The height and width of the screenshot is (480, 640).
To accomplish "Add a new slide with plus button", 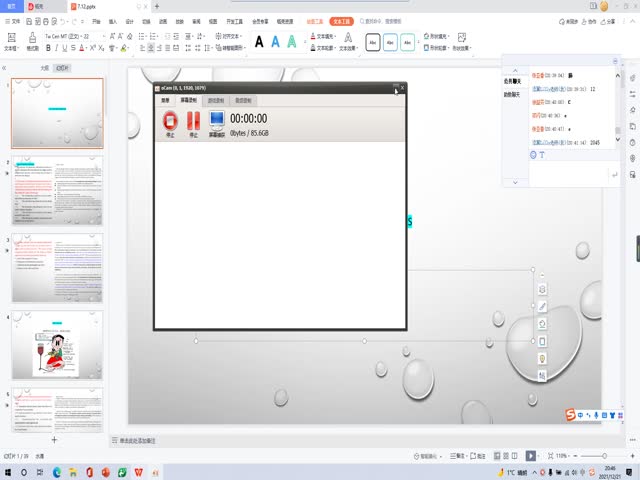I will coord(54,440).
